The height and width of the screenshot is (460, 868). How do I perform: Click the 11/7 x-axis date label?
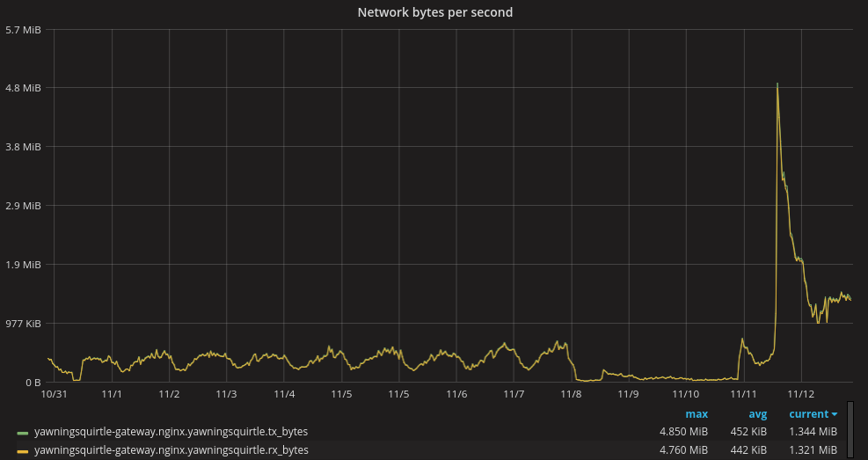[x=514, y=394]
